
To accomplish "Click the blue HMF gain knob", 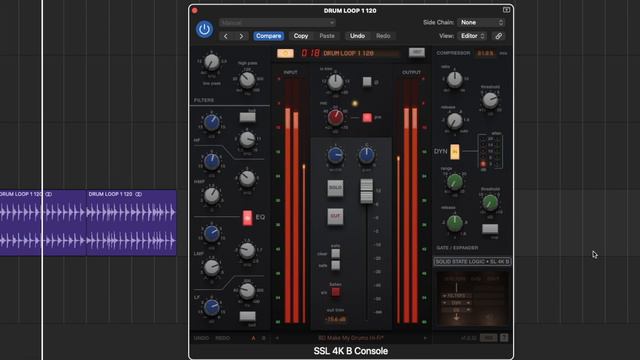I will (x=211, y=162).
